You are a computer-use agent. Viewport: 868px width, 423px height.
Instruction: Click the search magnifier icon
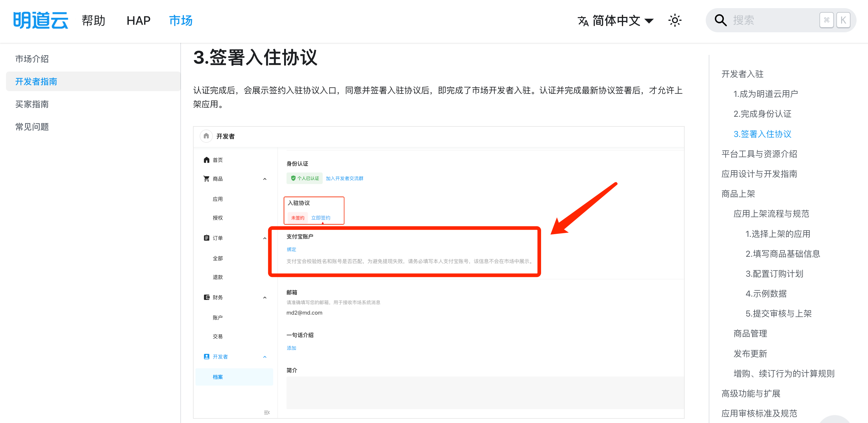point(721,20)
